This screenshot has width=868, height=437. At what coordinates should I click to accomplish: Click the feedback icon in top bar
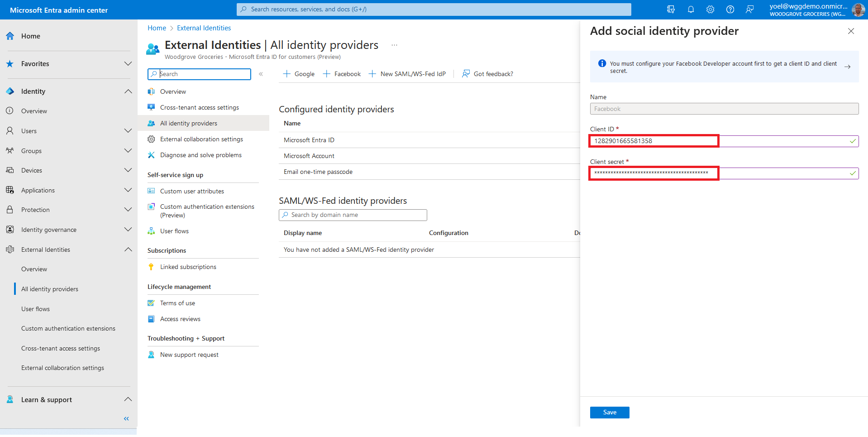pyautogui.click(x=750, y=10)
